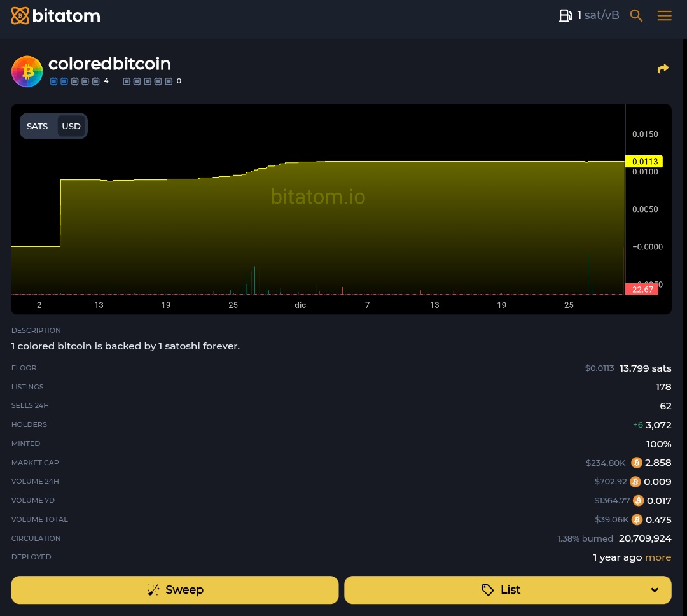This screenshot has height=616, width=687.
Task: Click the 'FLOOR' label
Action: click(24, 368)
